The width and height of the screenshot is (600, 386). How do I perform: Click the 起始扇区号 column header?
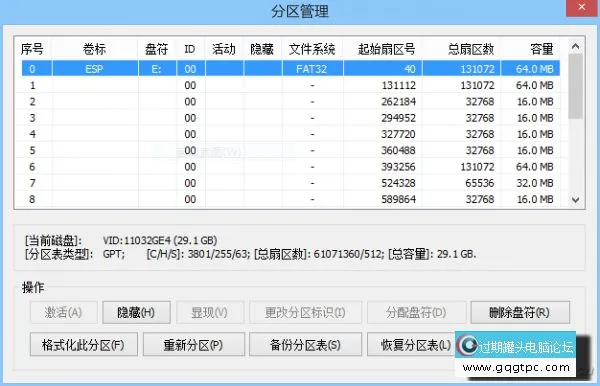pos(383,49)
